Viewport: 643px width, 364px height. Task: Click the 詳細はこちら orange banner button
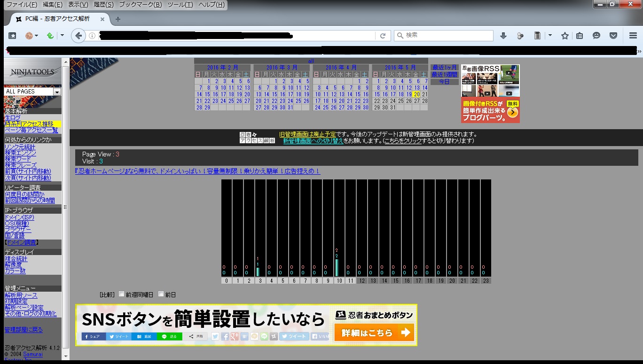click(374, 333)
